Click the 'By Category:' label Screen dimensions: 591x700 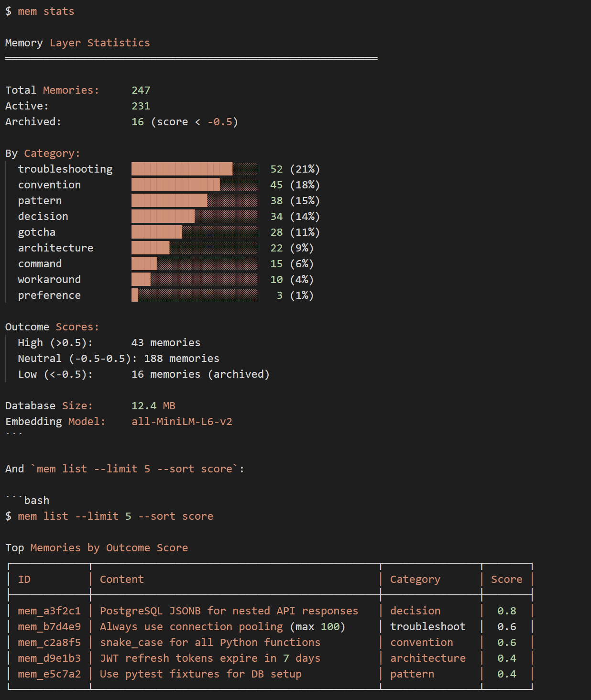tap(43, 153)
